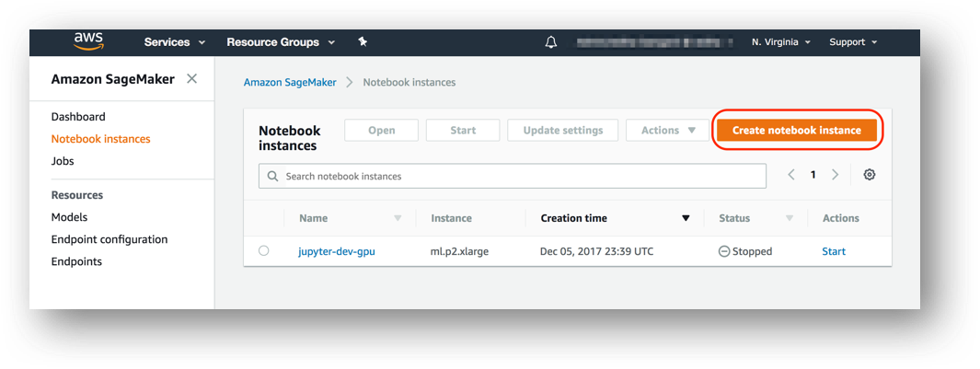Click the AWS logo home icon

click(x=88, y=42)
